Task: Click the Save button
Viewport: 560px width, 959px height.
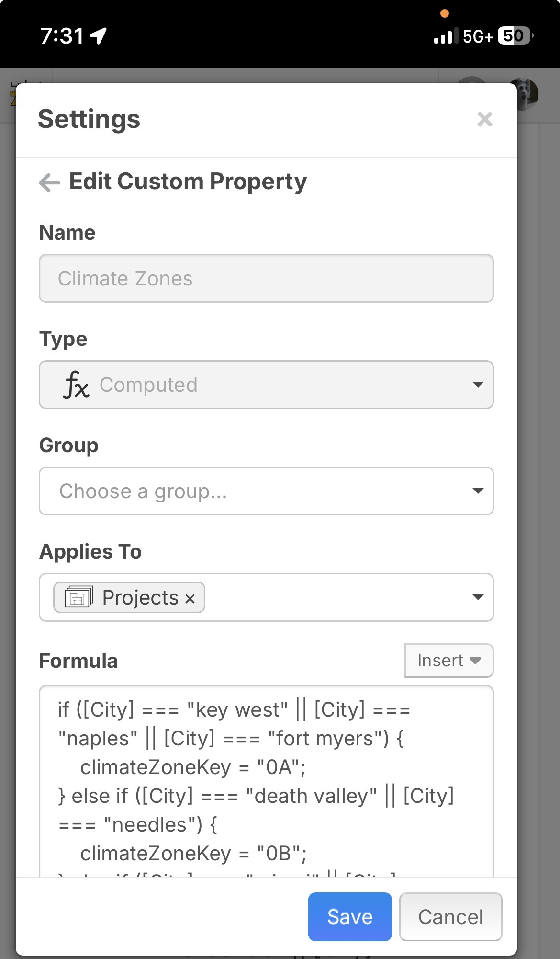Action: pos(350,917)
